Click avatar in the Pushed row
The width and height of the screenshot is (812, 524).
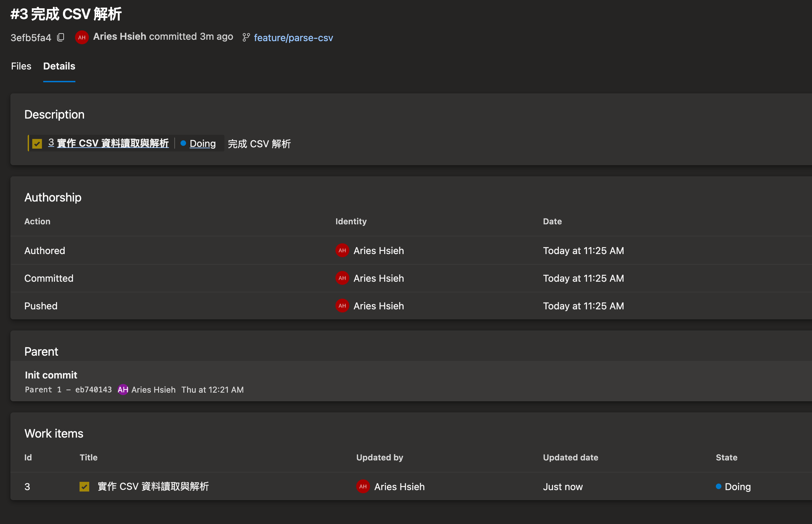(342, 306)
